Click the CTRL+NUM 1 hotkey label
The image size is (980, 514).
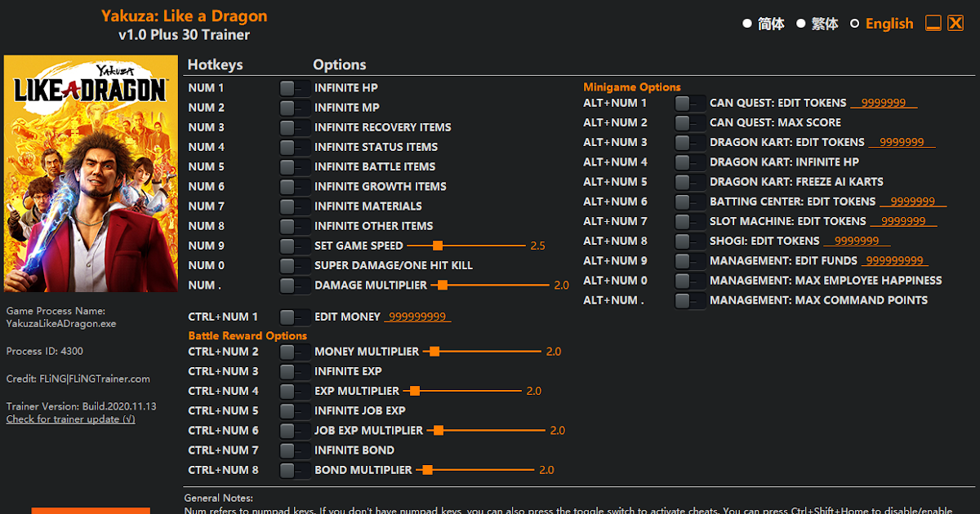pos(223,317)
